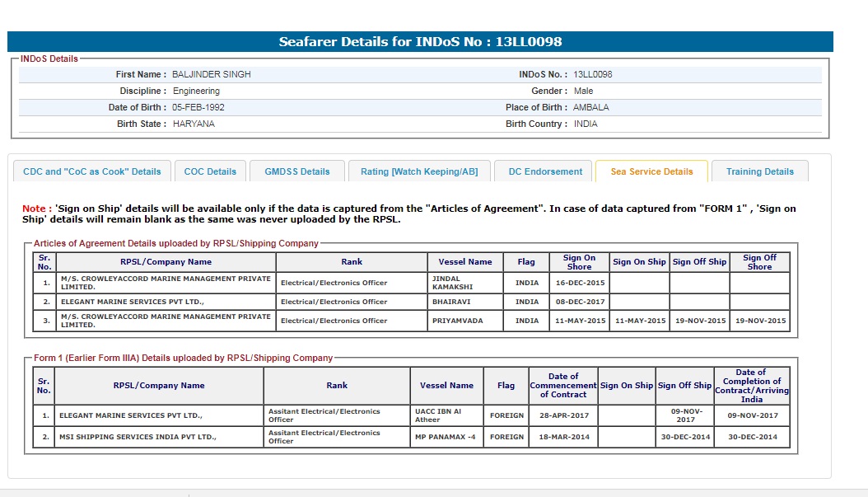
Task: Click the Sea Service Details tab
Action: pos(651,171)
